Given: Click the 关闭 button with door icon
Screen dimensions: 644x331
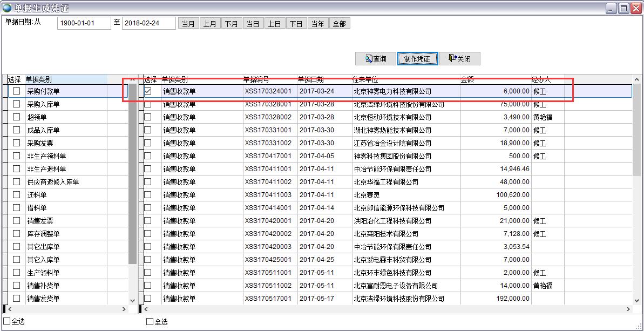Looking at the screenshot, I should click(x=459, y=59).
